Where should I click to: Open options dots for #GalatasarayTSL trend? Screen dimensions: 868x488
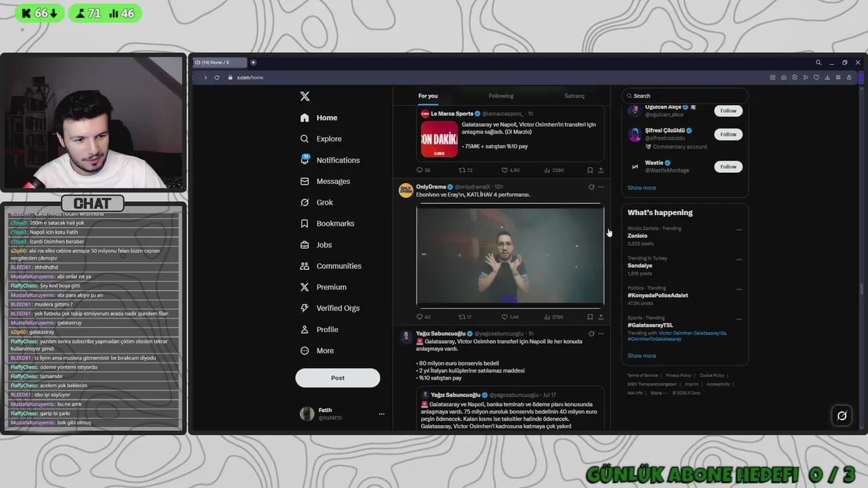coord(739,319)
